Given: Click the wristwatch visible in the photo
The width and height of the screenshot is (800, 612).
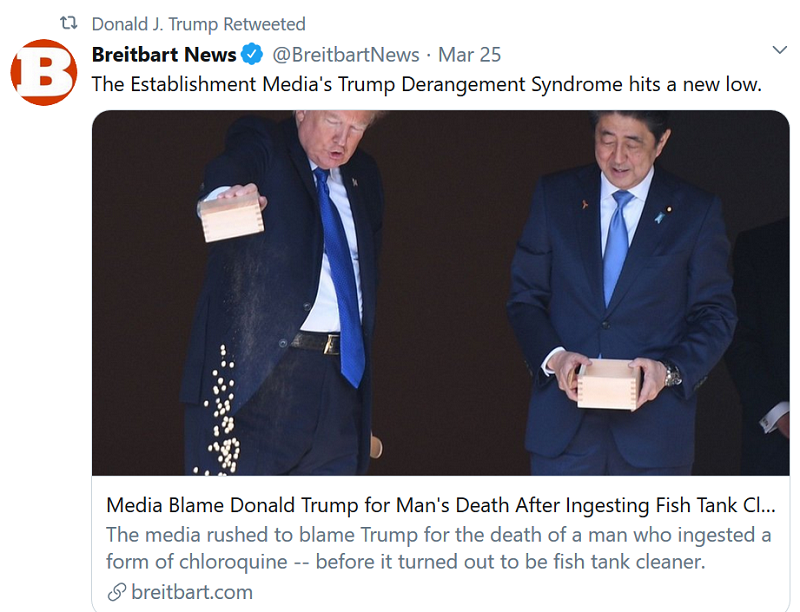Looking at the screenshot, I should click(x=673, y=374).
